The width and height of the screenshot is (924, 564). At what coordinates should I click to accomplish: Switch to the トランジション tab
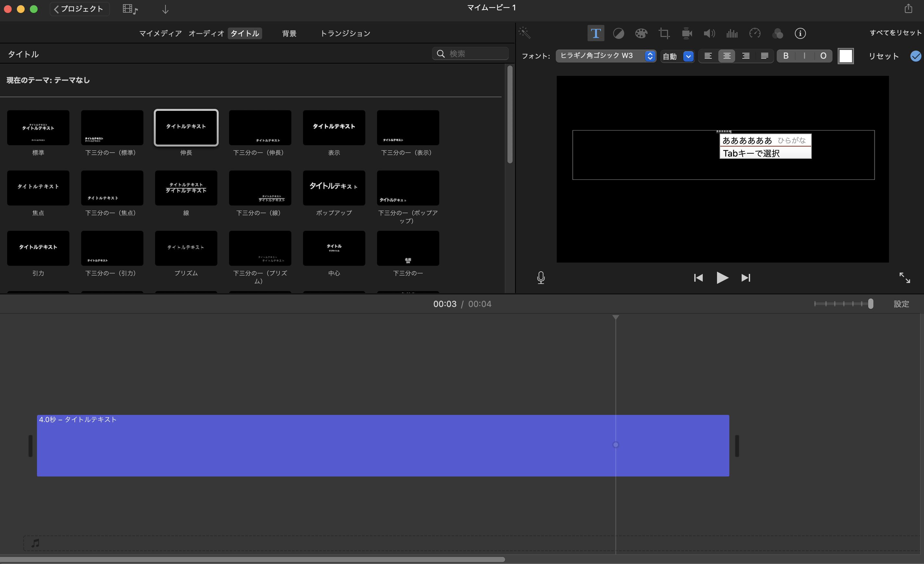pyautogui.click(x=345, y=33)
